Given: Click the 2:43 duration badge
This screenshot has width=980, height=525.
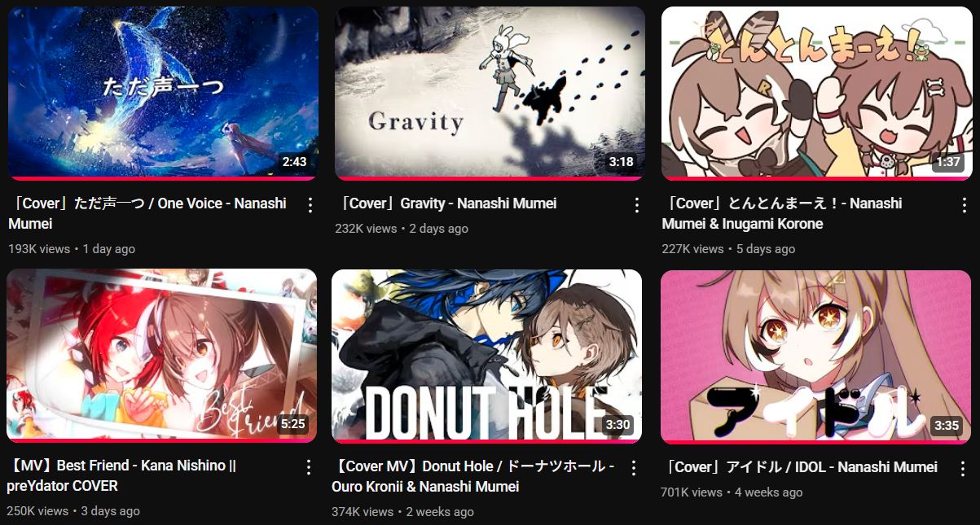Looking at the screenshot, I should tap(294, 162).
